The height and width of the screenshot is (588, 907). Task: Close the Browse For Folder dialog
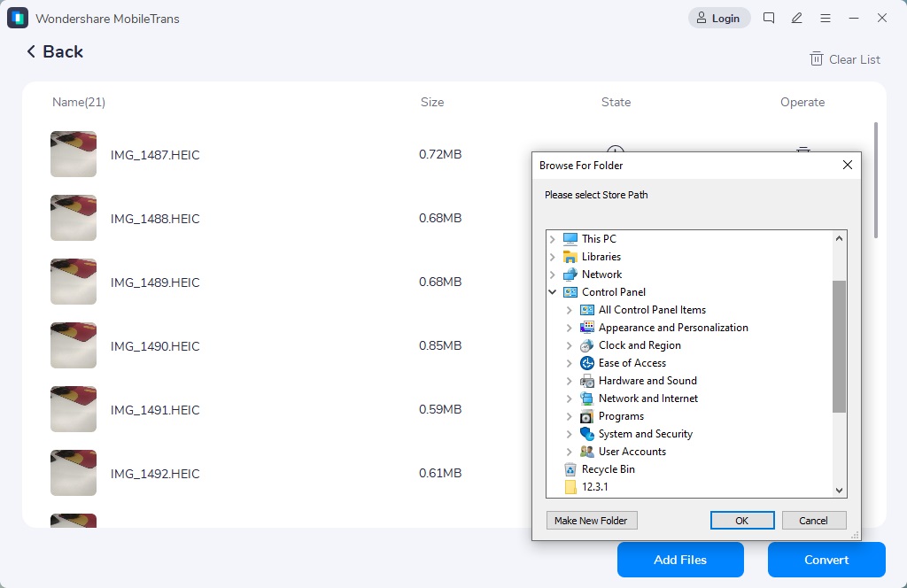click(x=848, y=165)
